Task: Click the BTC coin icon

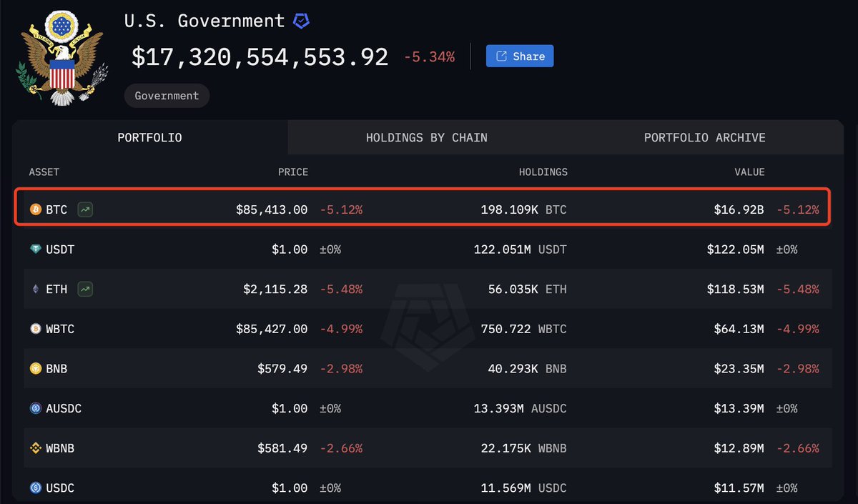Action: click(x=36, y=210)
